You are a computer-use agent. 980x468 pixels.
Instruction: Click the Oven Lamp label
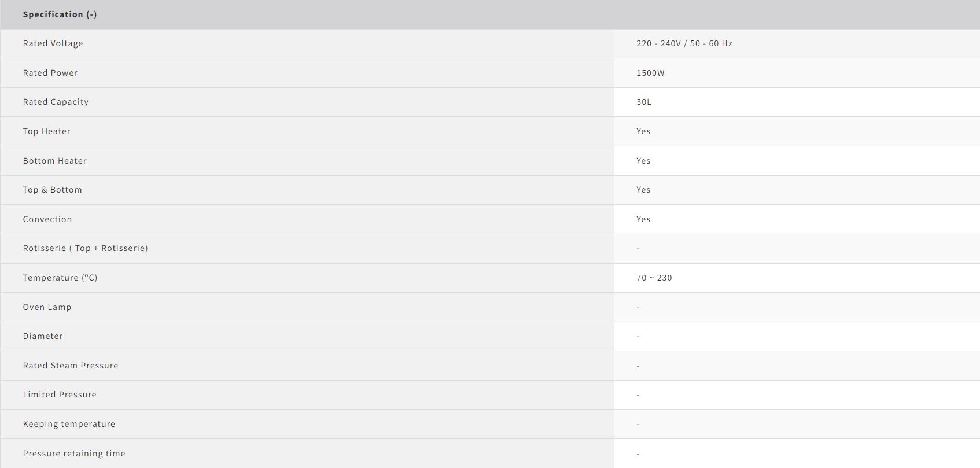47,307
